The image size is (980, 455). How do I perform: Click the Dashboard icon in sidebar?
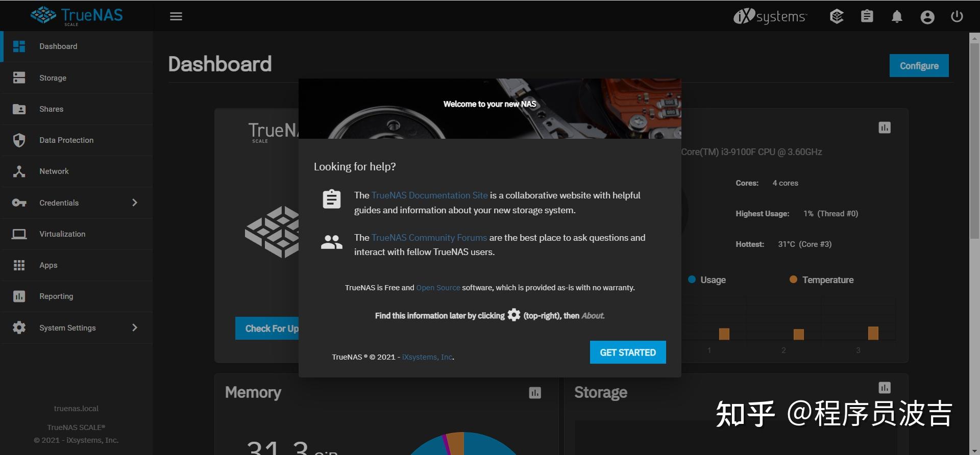[19, 46]
